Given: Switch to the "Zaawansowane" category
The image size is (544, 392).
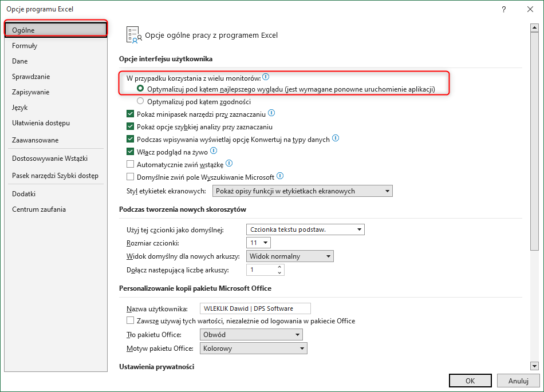Looking at the screenshot, I should pos(34,140).
